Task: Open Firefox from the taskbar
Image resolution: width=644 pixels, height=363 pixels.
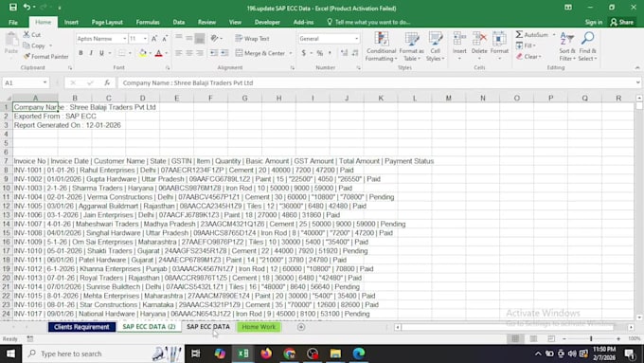Action: pos(266,354)
